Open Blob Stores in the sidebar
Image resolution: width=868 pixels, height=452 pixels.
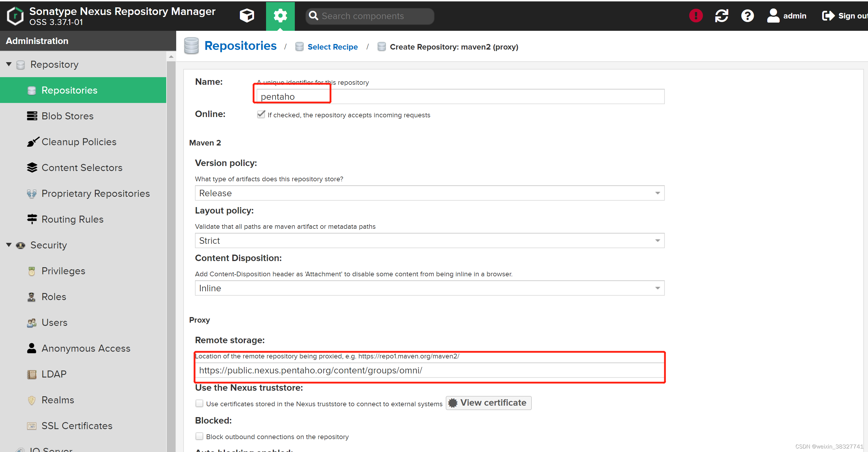coord(83,116)
